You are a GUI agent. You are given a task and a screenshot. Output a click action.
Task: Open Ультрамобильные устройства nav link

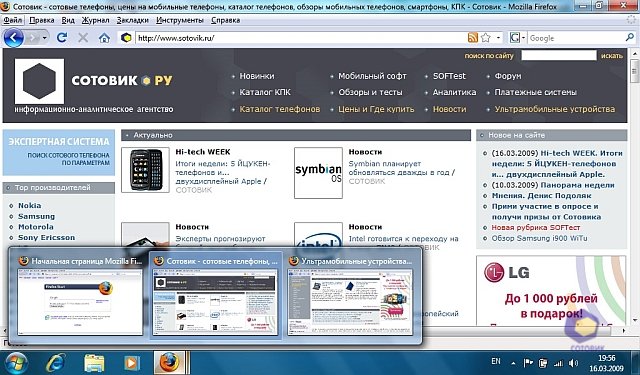tap(555, 109)
